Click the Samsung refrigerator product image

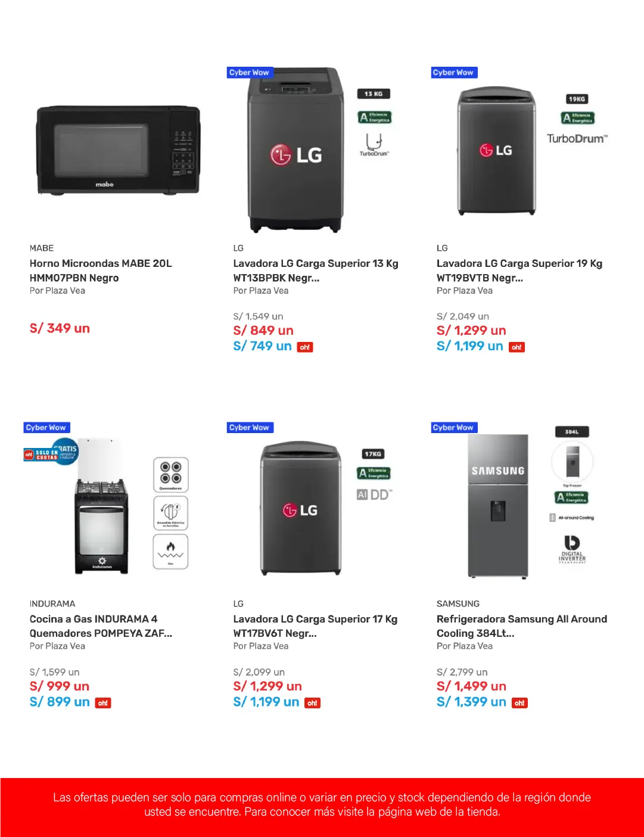click(498, 506)
